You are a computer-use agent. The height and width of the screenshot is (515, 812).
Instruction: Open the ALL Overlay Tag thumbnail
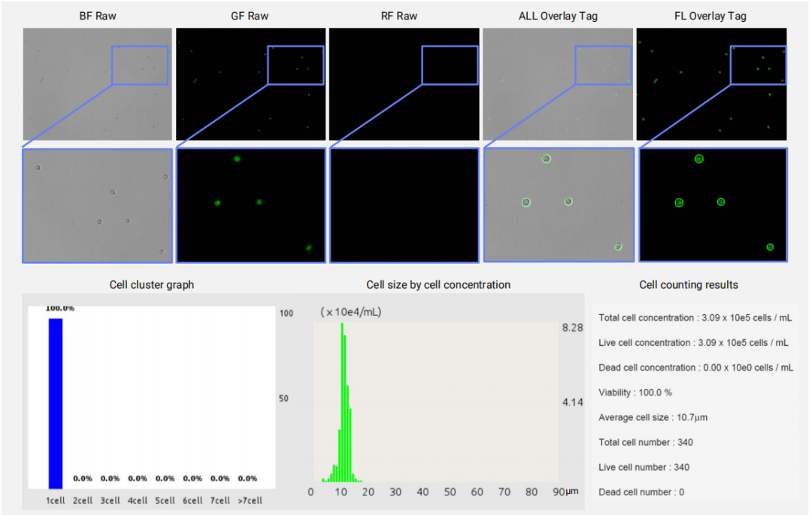(558, 84)
